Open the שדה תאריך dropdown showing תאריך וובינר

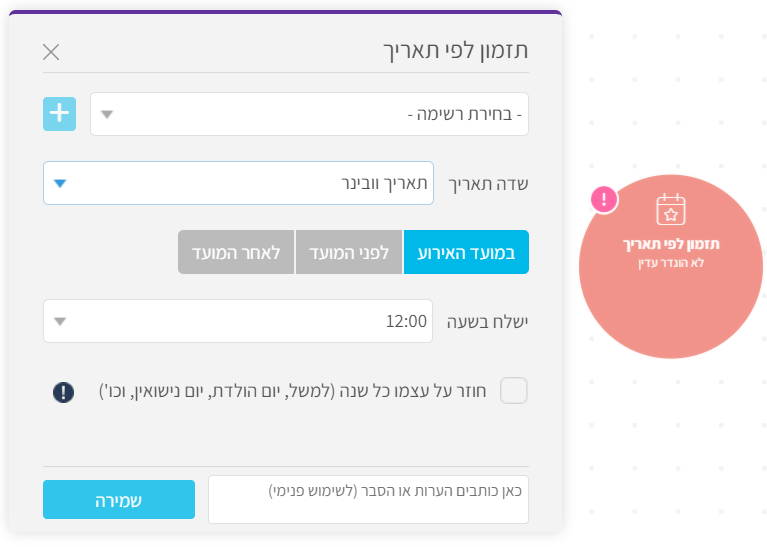(238, 183)
